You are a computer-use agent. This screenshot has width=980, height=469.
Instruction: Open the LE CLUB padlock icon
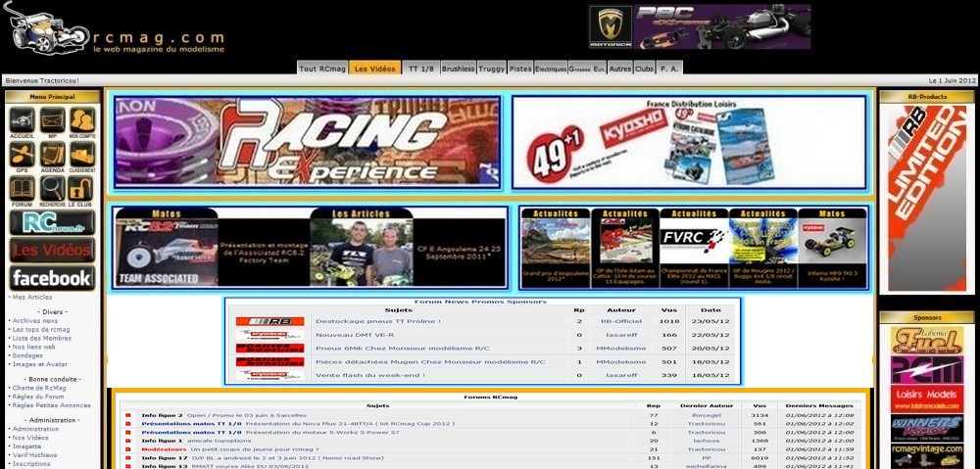(80, 191)
